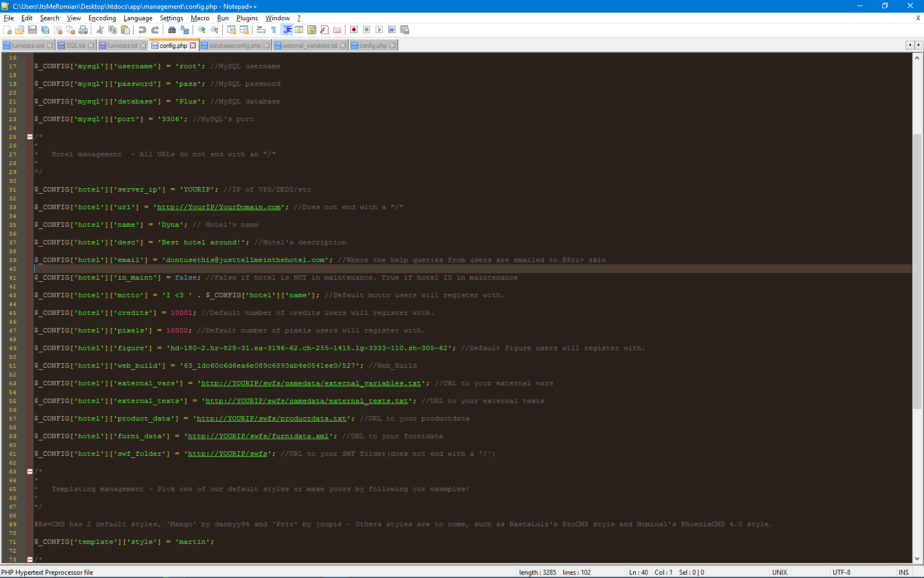
Task: Open the Language menu
Action: click(138, 18)
